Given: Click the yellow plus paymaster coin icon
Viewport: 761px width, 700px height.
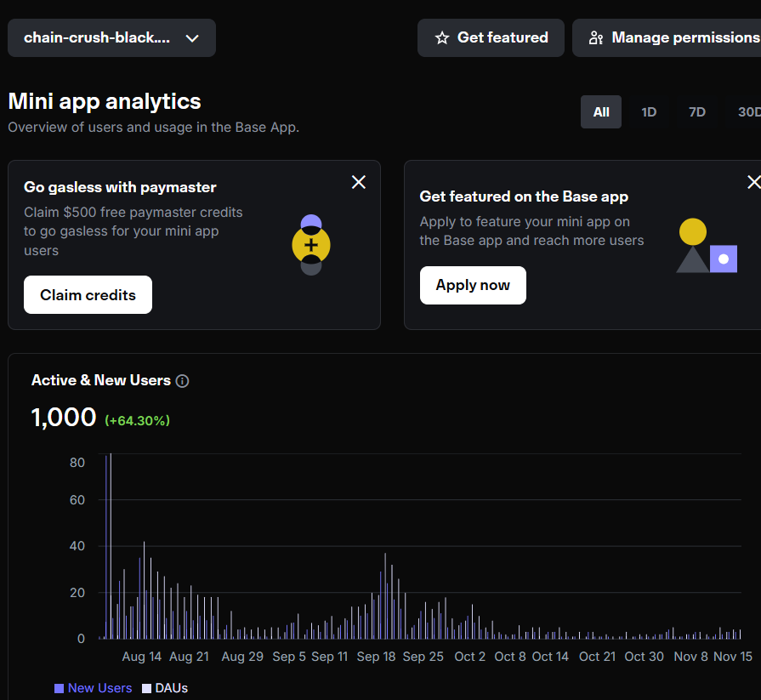Looking at the screenshot, I should 311,245.
